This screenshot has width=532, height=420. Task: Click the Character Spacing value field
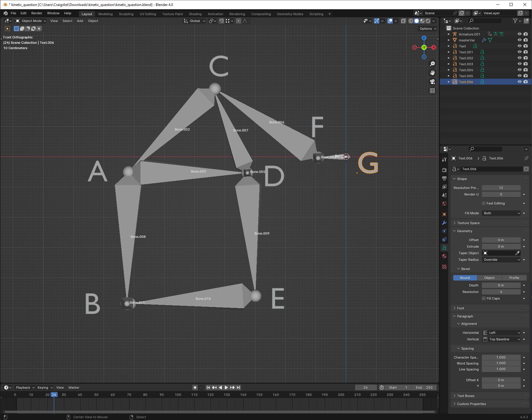click(501, 357)
